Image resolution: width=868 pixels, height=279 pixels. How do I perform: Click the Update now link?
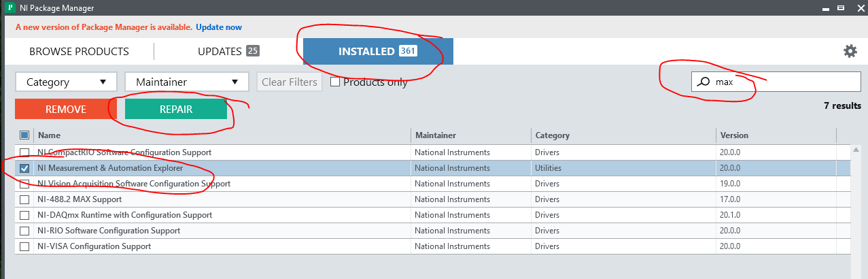219,27
